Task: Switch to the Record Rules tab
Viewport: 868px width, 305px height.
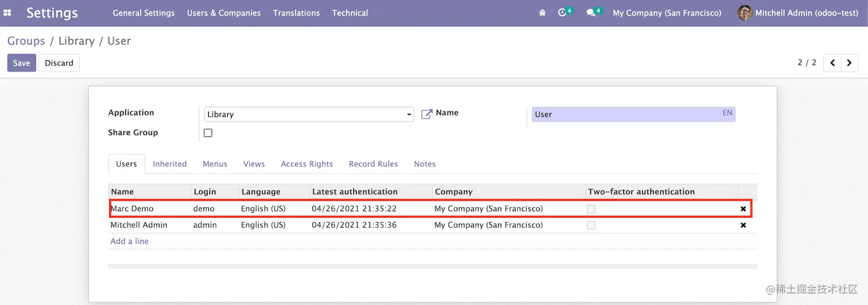Action: [374, 164]
